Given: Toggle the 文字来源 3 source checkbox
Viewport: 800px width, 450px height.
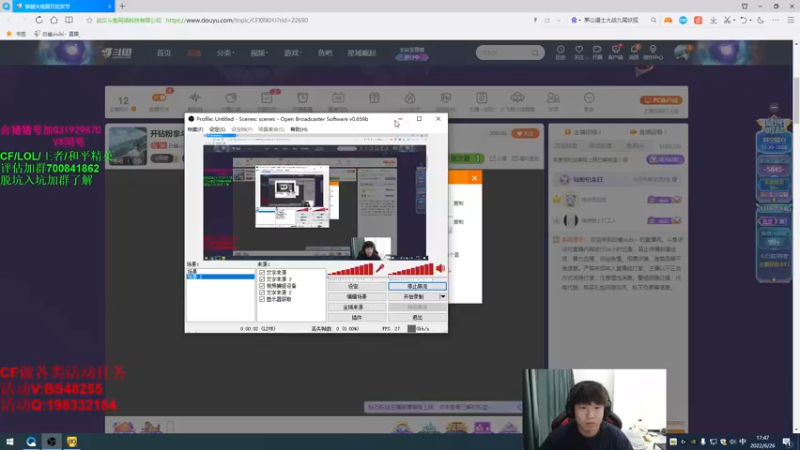Looking at the screenshot, I should pyautogui.click(x=262, y=279).
